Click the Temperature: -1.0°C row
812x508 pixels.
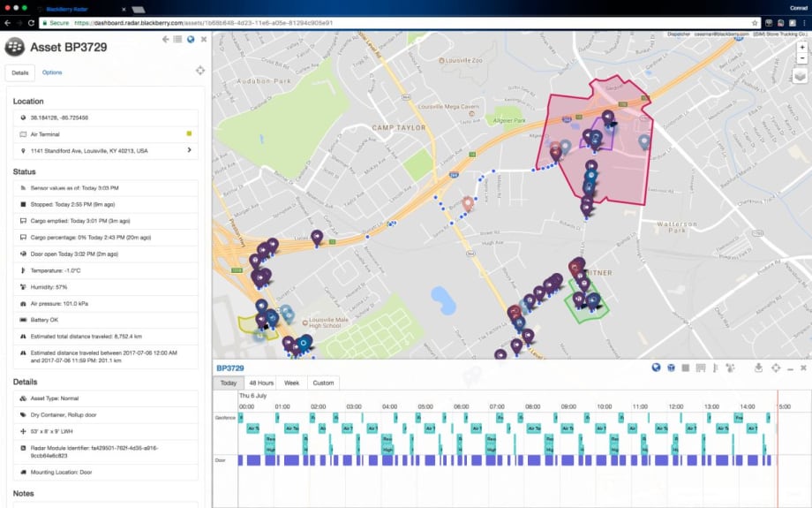tap(106, 270)
